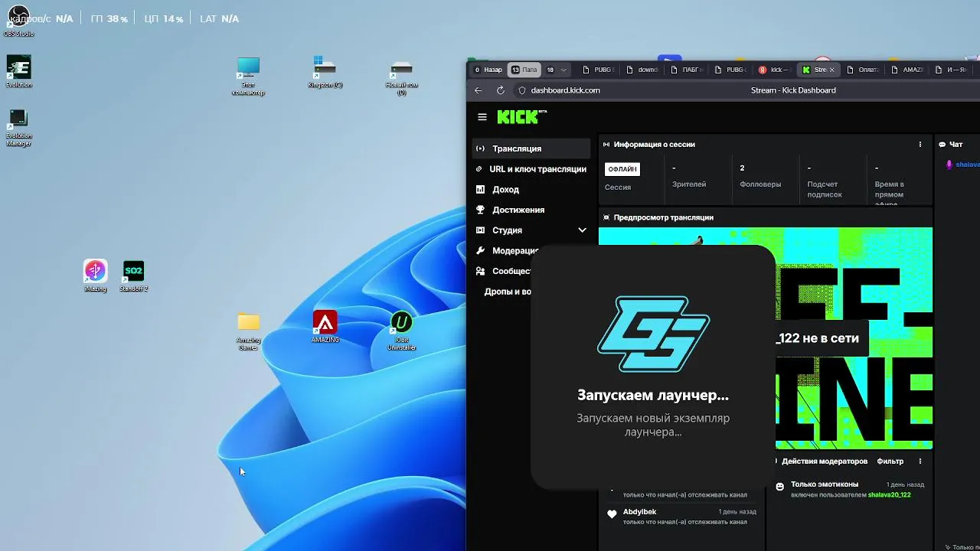Open the Evolution Manager desktop shortcut
The height and width of the screenshot is (551, 980).
(x=18, y=127)
